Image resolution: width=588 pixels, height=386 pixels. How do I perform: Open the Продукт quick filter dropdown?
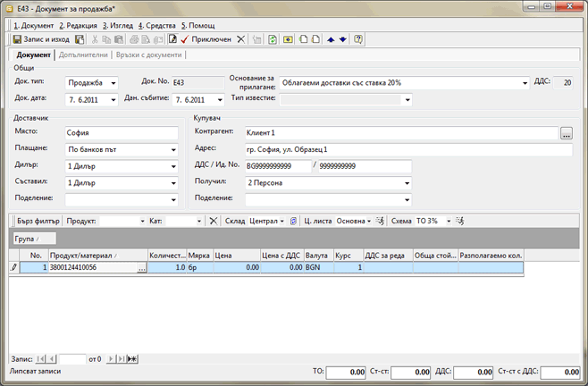point(142,222)
